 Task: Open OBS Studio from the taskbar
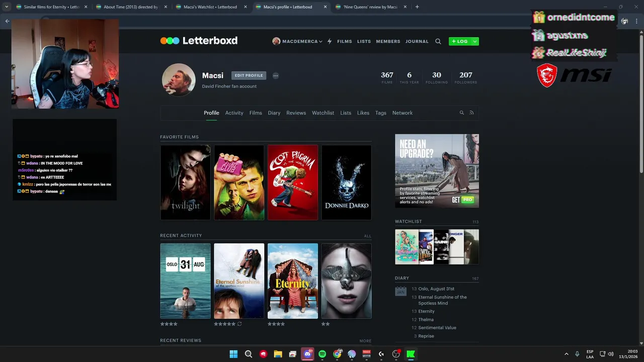(396, 354)
